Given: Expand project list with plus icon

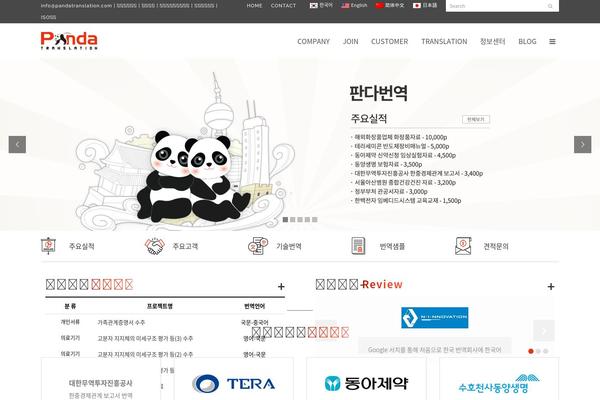Looking at the screenshot, I should click(x=281, y=286).
